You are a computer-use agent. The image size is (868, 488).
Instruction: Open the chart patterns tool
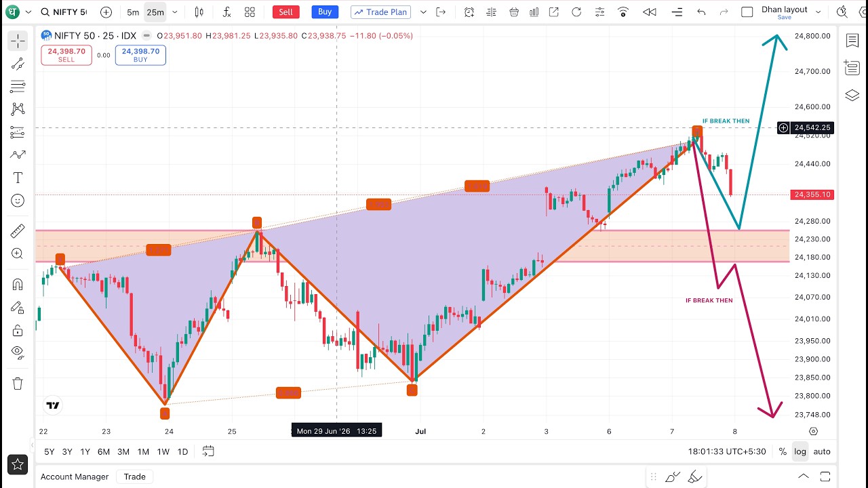tap(18, 109)
